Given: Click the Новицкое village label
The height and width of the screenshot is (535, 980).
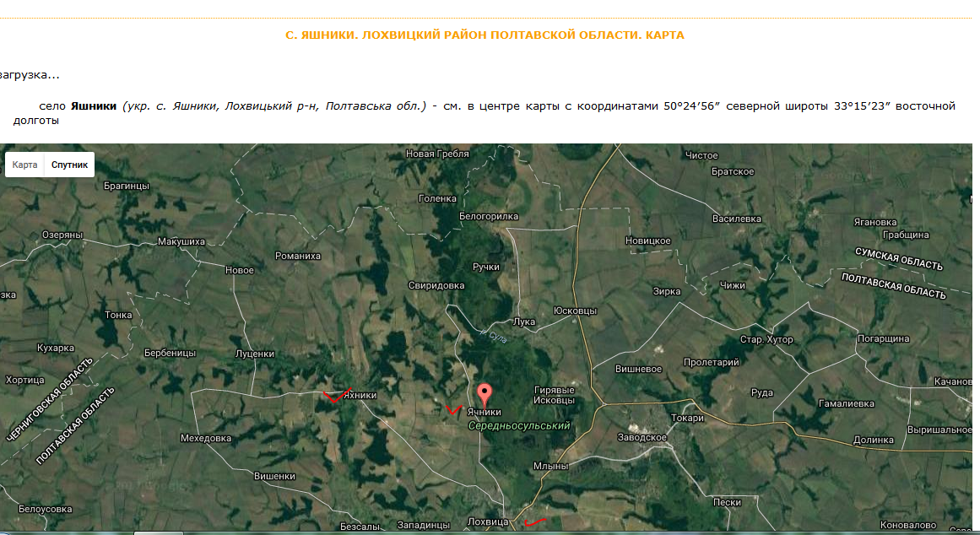Looking at the screenshot, I should [647, 240].
